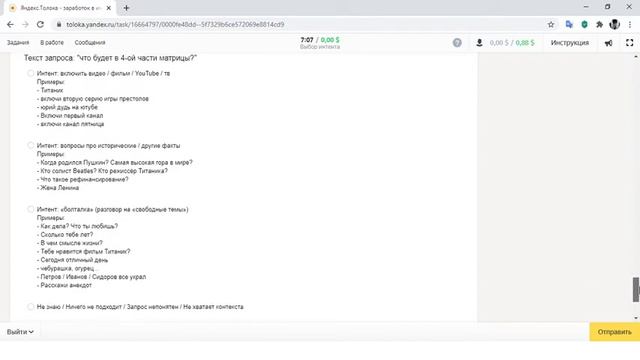Reload the Toloka task page
The image size is (640, 360).
click(x=40, y=24)
